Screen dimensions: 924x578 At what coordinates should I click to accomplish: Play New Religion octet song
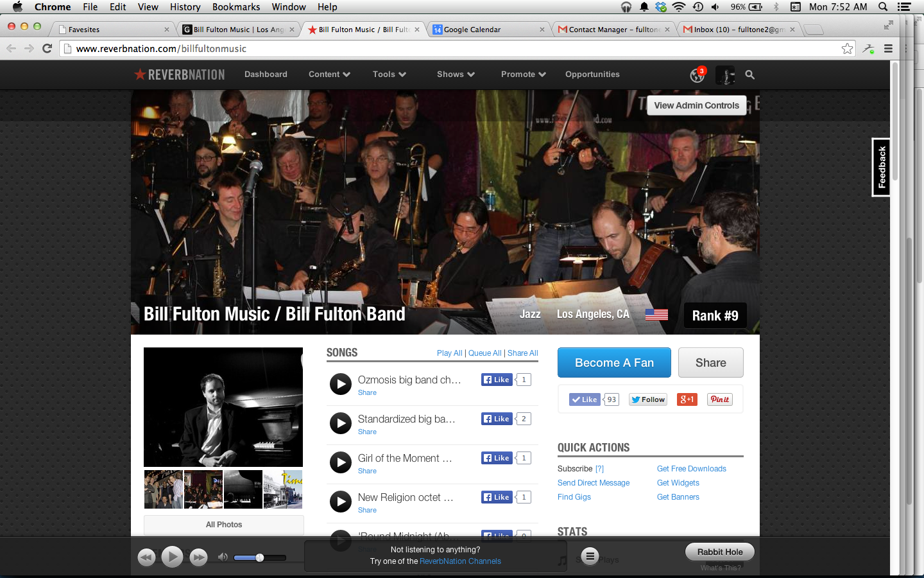coord(341,502)
